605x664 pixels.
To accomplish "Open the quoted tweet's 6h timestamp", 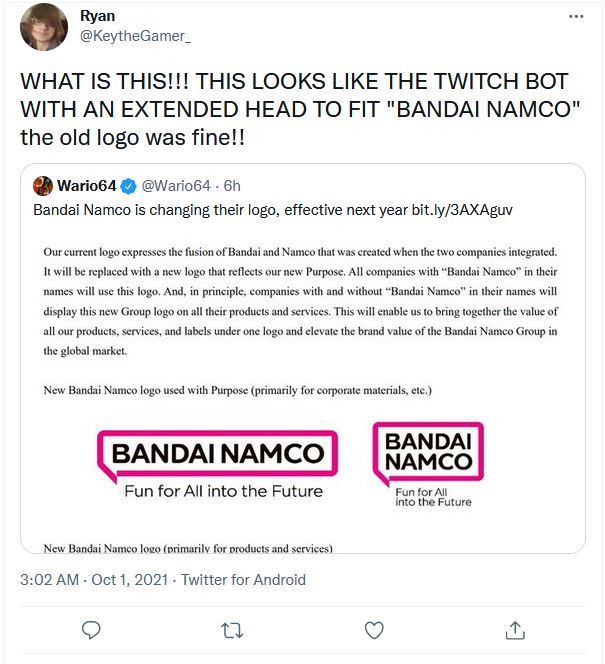I will tap(232, 186).
